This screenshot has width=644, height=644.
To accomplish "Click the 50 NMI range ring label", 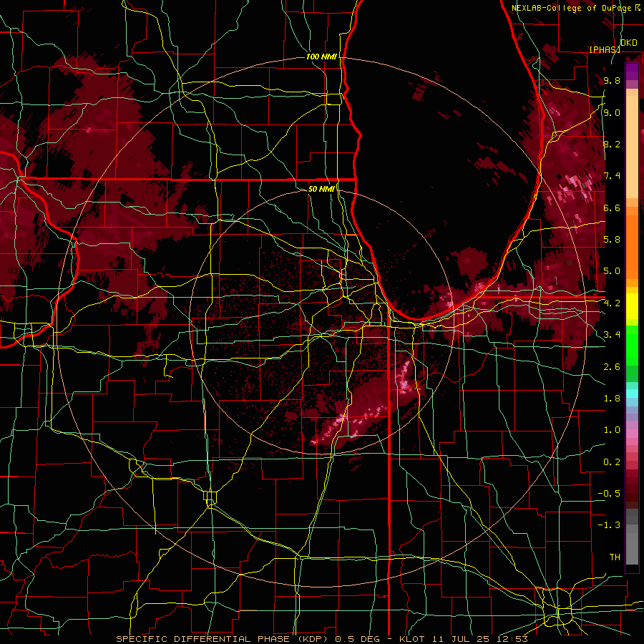I will [x=321, y=189].
